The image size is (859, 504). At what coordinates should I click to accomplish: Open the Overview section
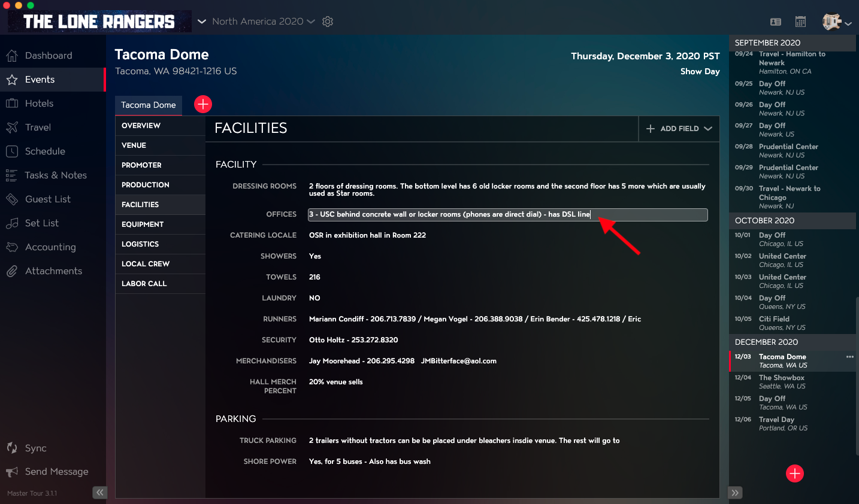[x=160, y=126]
